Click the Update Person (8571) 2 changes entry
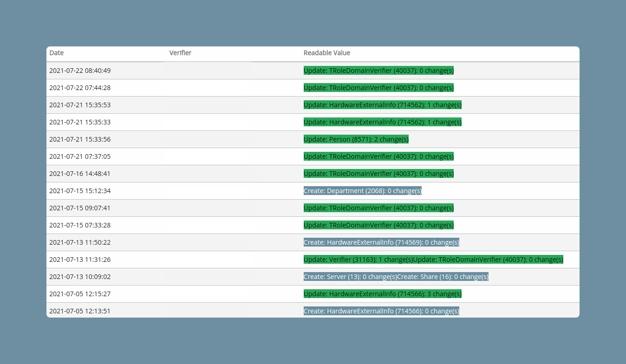 (356, 139)
